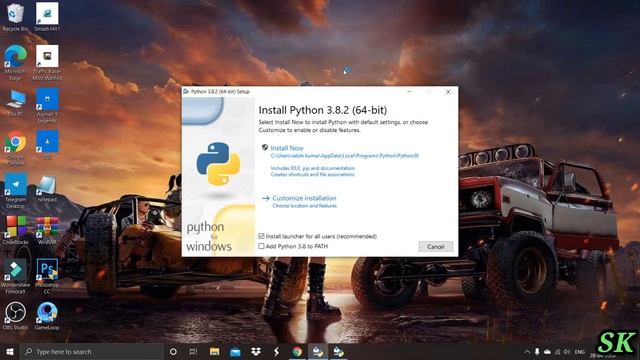Click Install Now to install Python
This screenshot has height=360, width=640.
[287, 148]
